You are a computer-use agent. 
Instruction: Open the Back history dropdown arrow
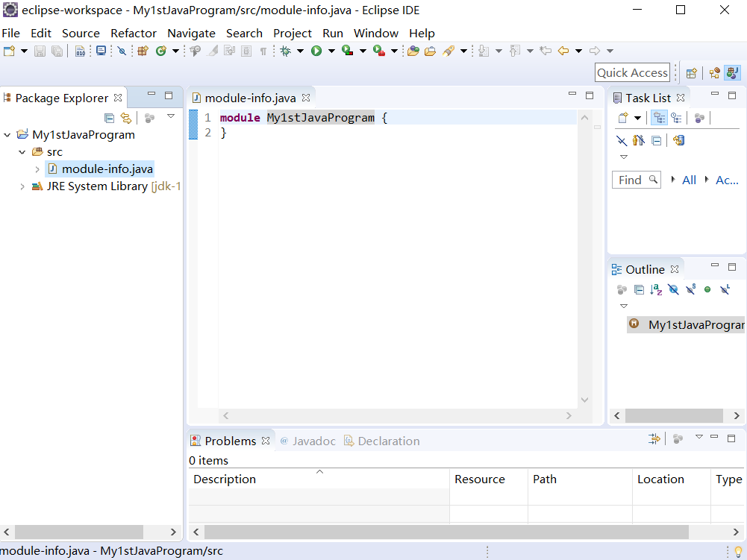point(578,51)
